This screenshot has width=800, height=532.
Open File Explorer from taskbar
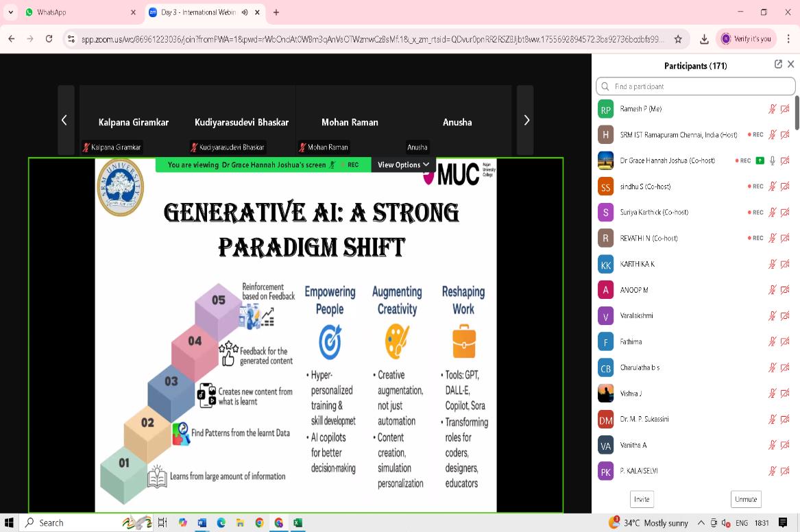pyautogui.click(x=240, y=523)
